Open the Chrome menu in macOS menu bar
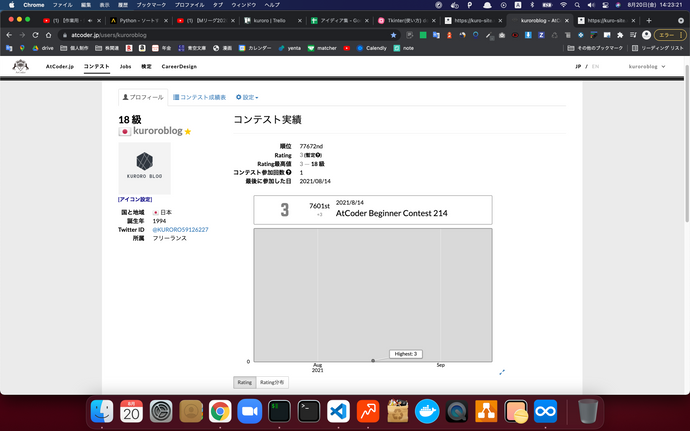 click(x=34, y=5)
